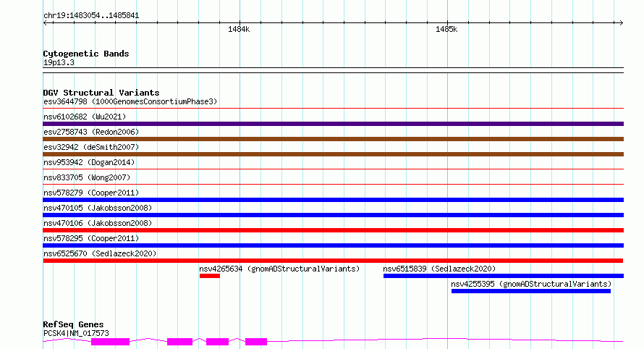Click the nsv470105 (Jakobsson2008) blue bar

[333, 215]
